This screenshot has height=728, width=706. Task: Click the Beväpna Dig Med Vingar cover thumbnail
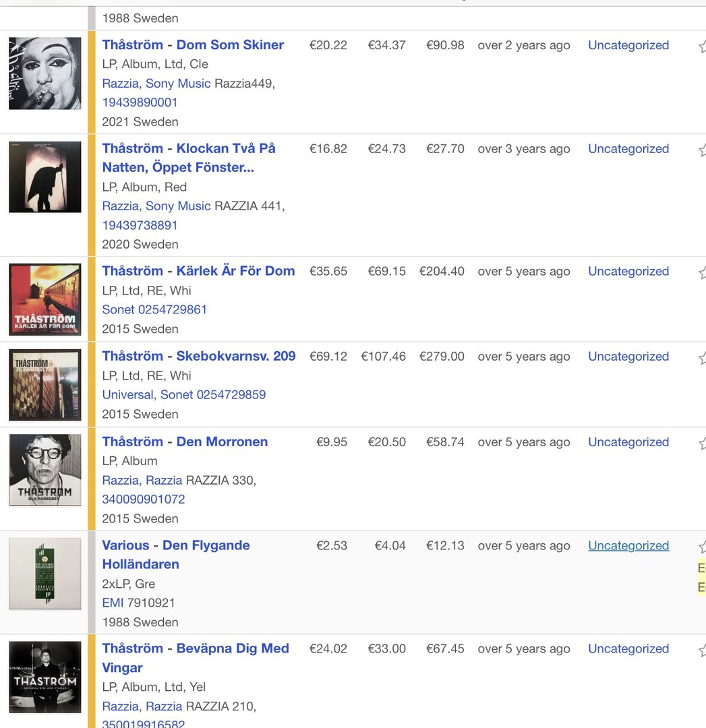(x=45, y=677)
